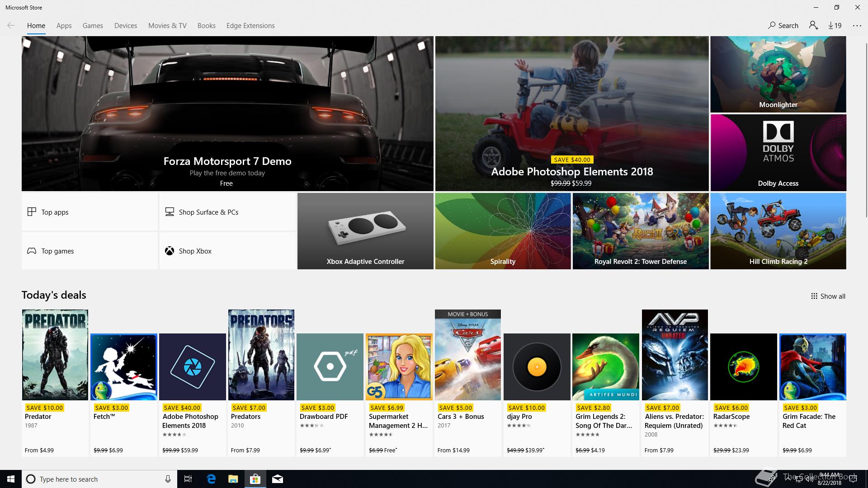Click Today's deals heading
The height and width of the screenshot is (488, 868).
(54, 295)
